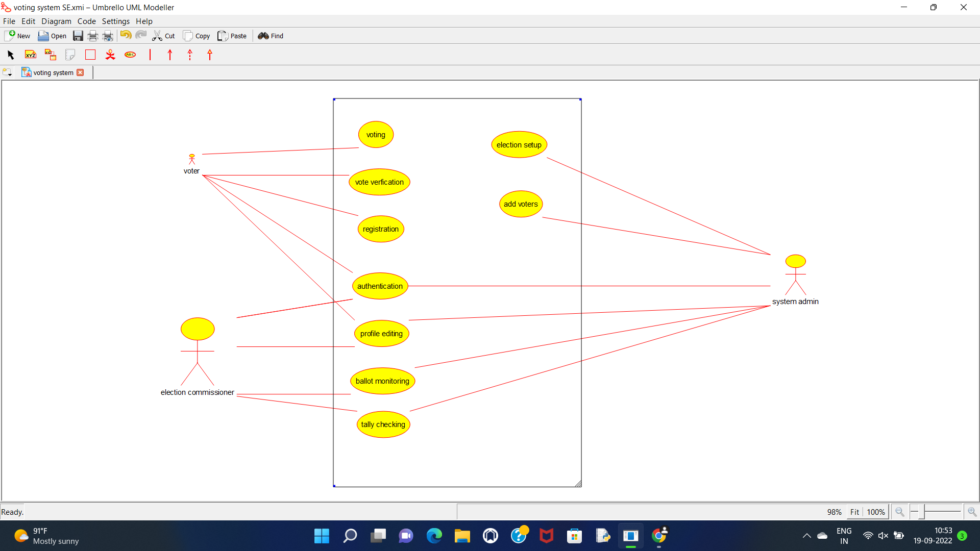The image size is (980, 551).
Task: Select the Use Case ellipse tool
Action: coord(130,55)
